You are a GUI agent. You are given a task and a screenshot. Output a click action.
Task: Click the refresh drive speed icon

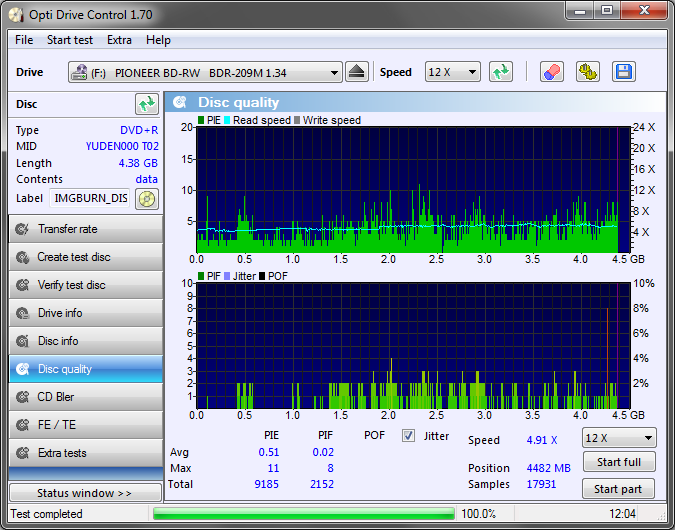(x=501, y=72)
